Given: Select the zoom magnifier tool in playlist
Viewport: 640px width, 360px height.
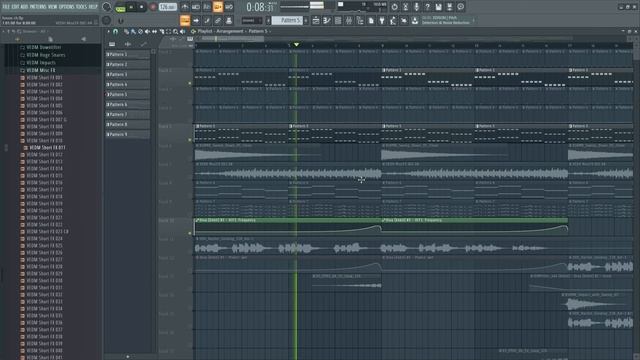Looking at the screenshot, I should tap(176, 31).
